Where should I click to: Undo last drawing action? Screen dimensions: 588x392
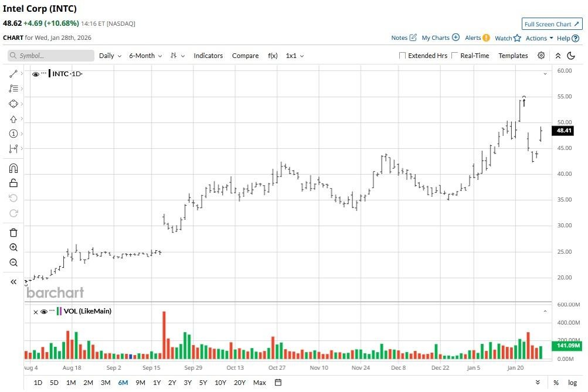coord(13,198)
